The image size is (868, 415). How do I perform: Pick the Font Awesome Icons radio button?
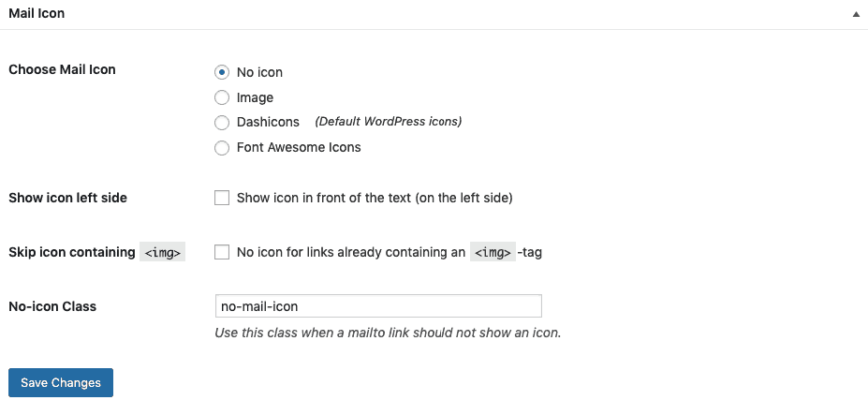point(221,148)
